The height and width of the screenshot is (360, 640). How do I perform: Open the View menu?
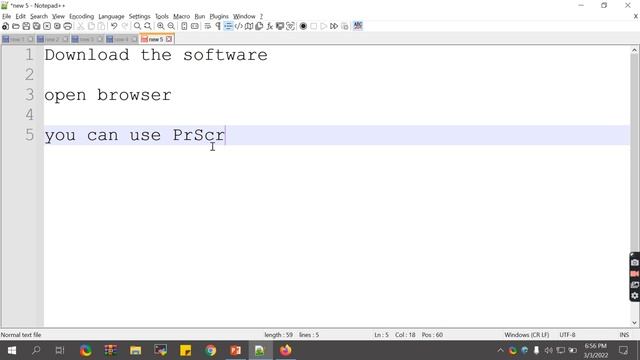click(x=58, y=16)
